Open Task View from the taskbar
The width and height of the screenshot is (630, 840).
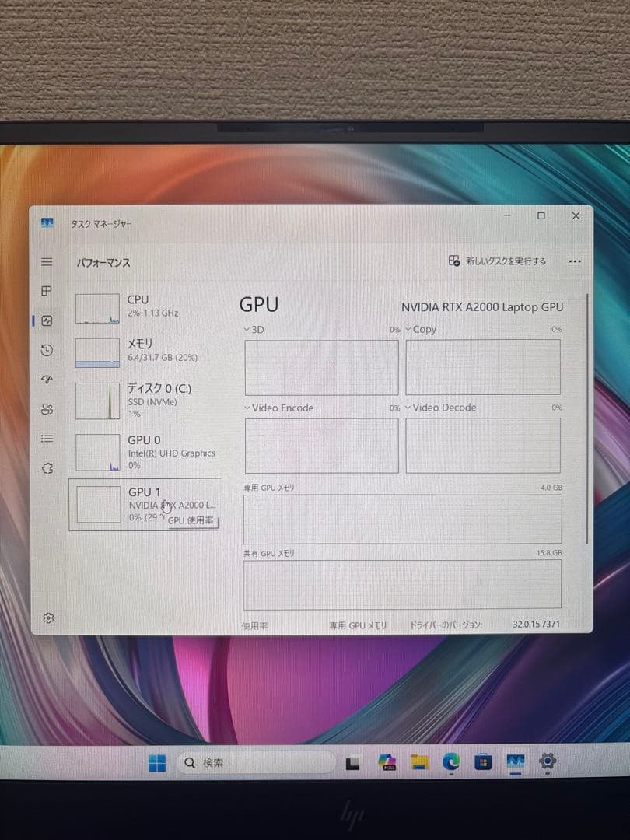click(x=352, y=763)
